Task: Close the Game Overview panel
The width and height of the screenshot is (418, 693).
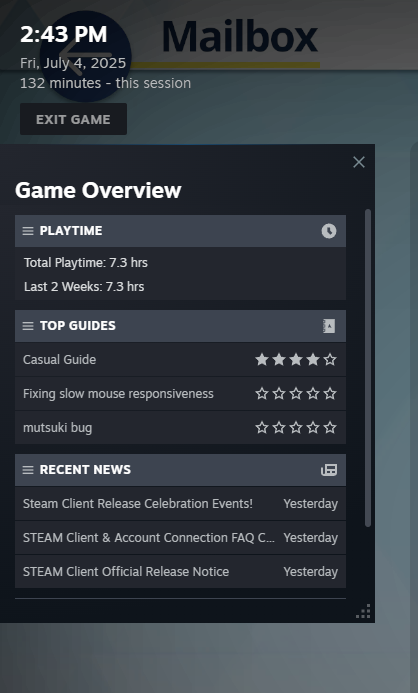Action: [359, 162]
